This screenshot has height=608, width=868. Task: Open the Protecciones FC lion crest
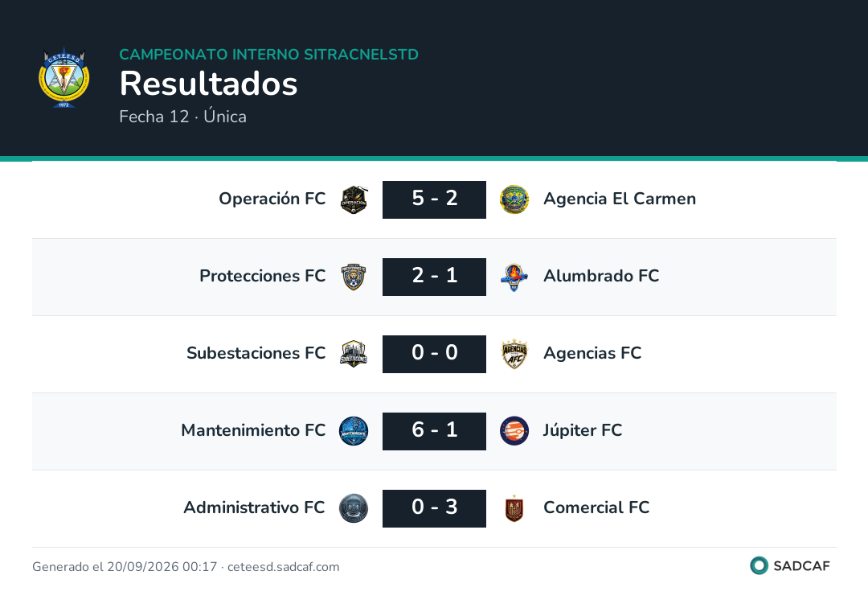tap(354, 277)
